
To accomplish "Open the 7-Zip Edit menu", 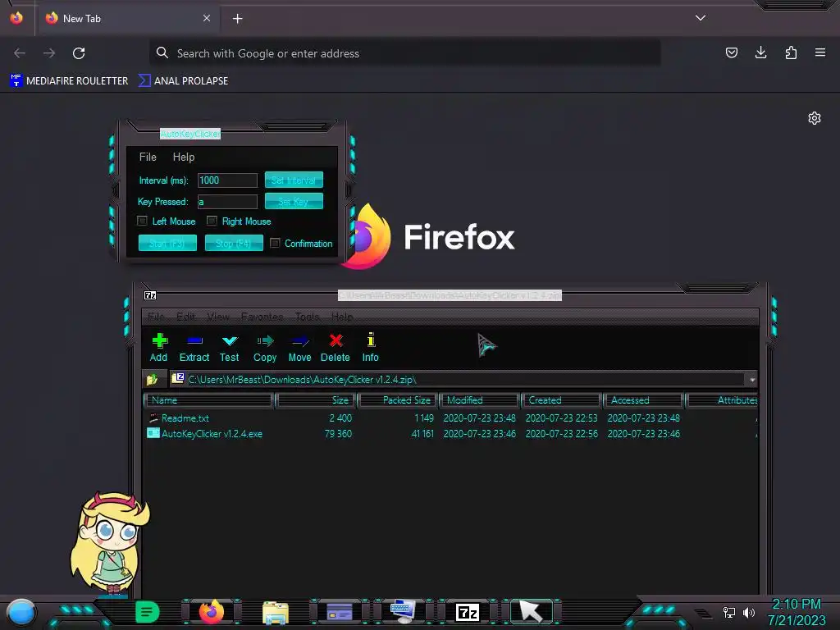I will coord(186,317).
